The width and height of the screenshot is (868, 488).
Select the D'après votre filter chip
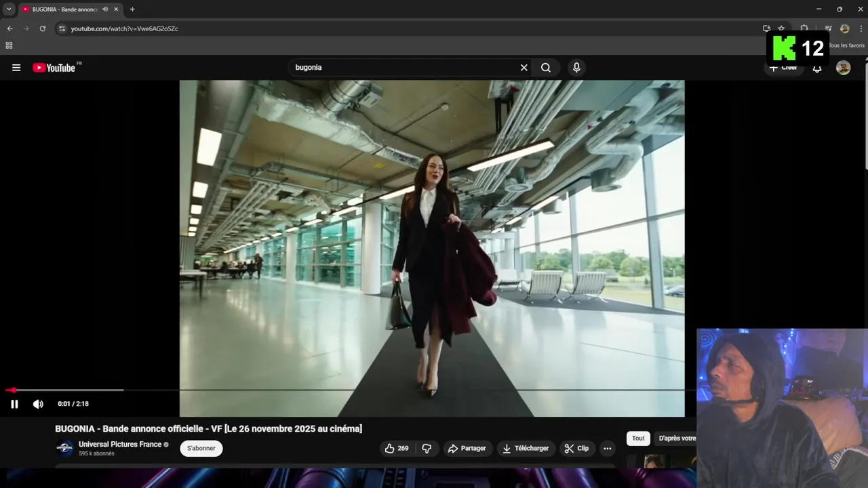(677, 439)
